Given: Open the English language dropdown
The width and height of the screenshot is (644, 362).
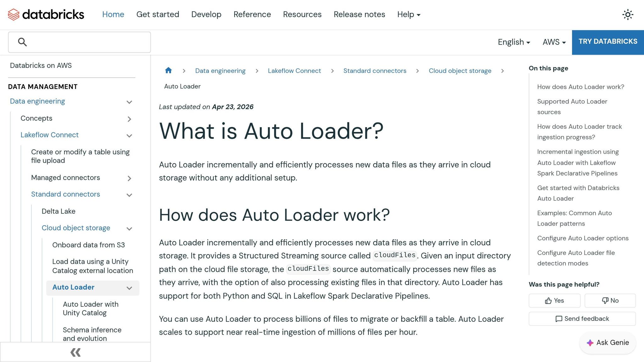Looking at the screenshot, I should coord(514,42).
